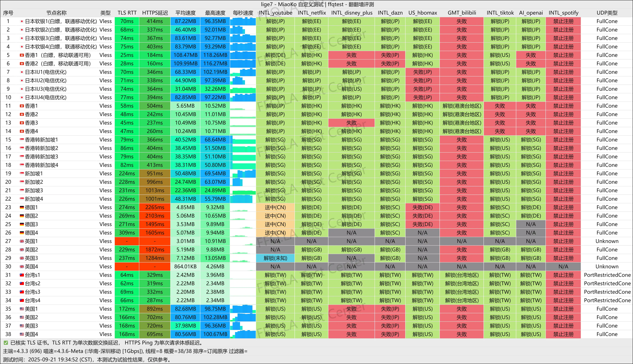Click the per-second speed graph for 新加坡1
The height and width of the screenshot is (364, 633).
[243, 174]
